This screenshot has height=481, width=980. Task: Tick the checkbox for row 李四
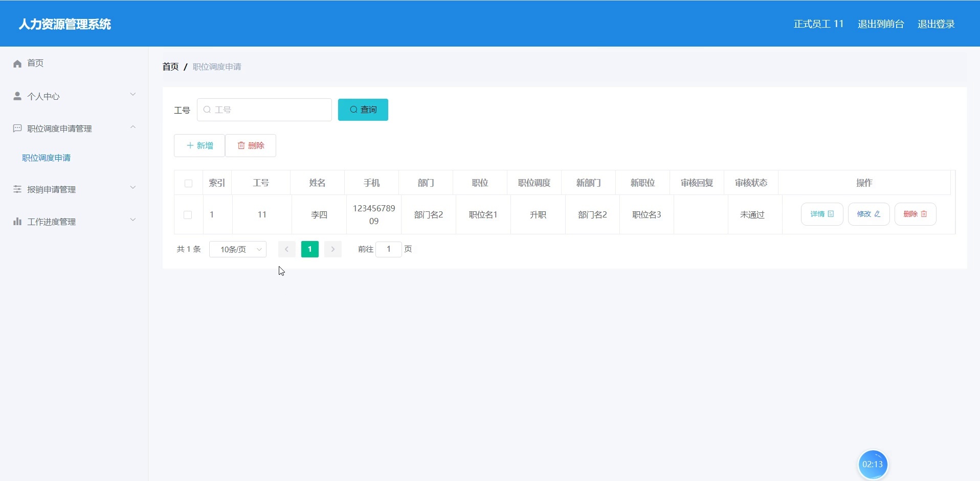pos(188,215)
